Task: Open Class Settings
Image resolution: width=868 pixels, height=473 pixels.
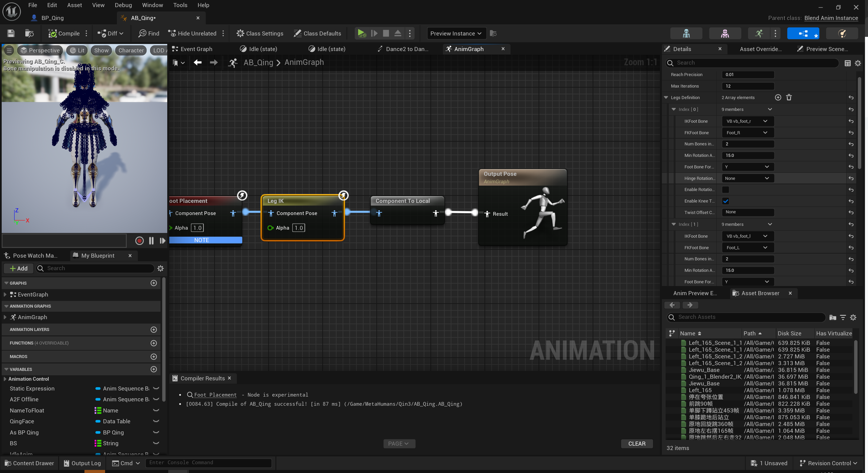Action: click(260, 33)
